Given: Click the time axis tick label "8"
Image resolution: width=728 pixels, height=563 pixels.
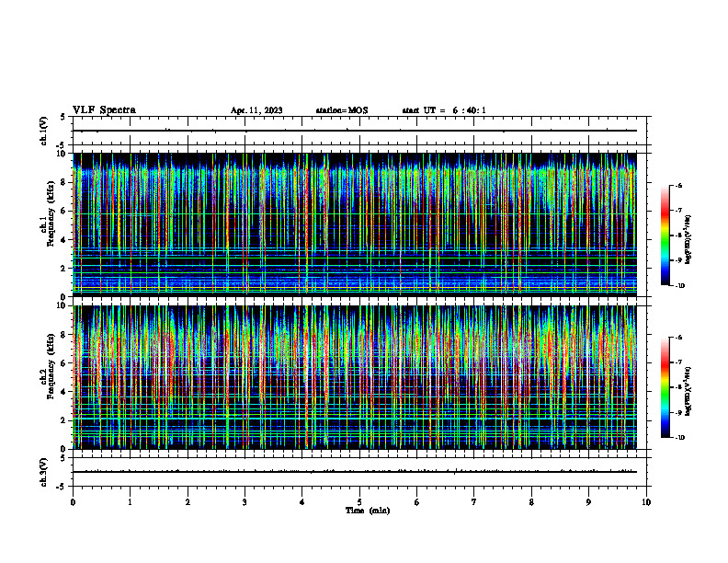Looking at the screenshot, I should click(531, 502).
